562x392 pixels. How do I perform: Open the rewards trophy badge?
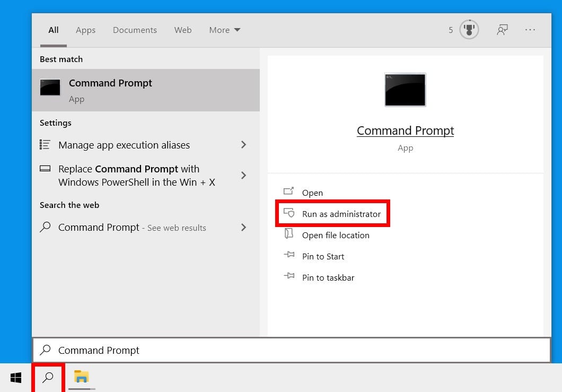pyautogui.click(x=469, y=30)
